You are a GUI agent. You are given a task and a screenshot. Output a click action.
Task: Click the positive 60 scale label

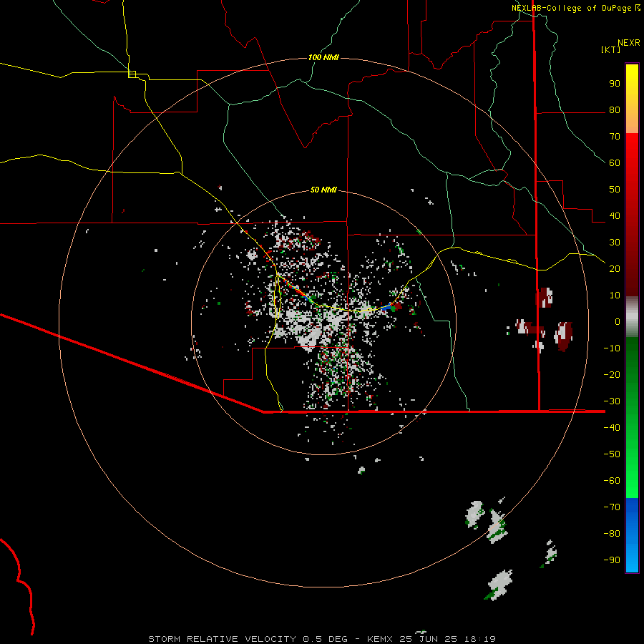click(615, 162)
